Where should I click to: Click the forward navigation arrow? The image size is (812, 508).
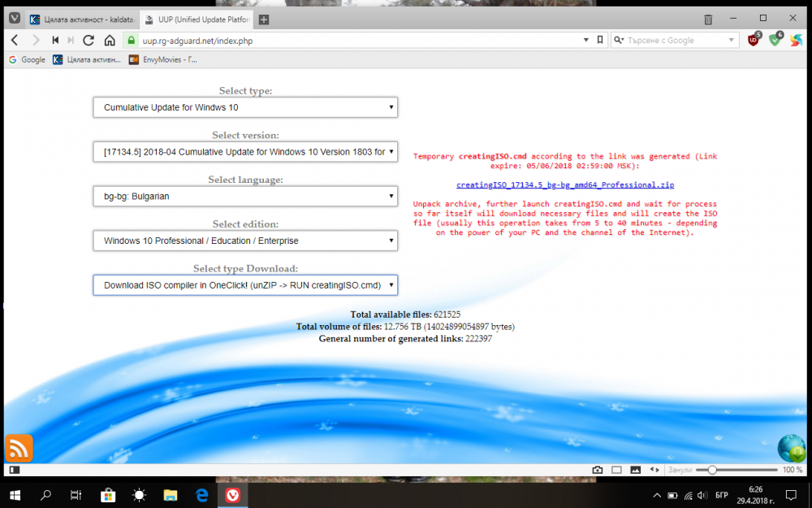pos(36,40)
